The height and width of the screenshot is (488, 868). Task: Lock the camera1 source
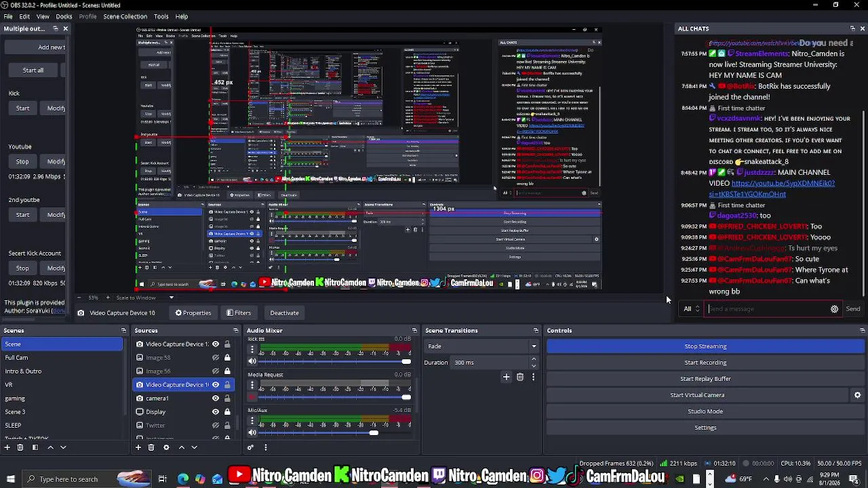click(227, 399)
